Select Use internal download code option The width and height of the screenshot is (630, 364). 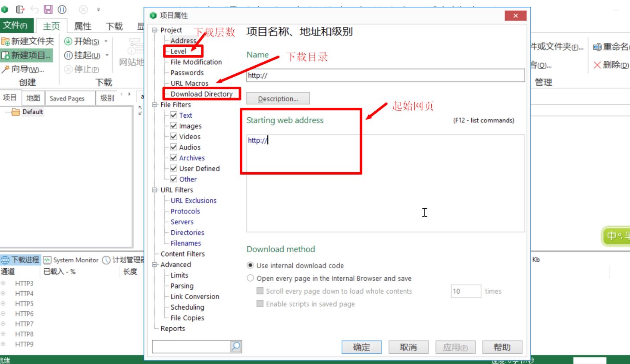point(250,265)
